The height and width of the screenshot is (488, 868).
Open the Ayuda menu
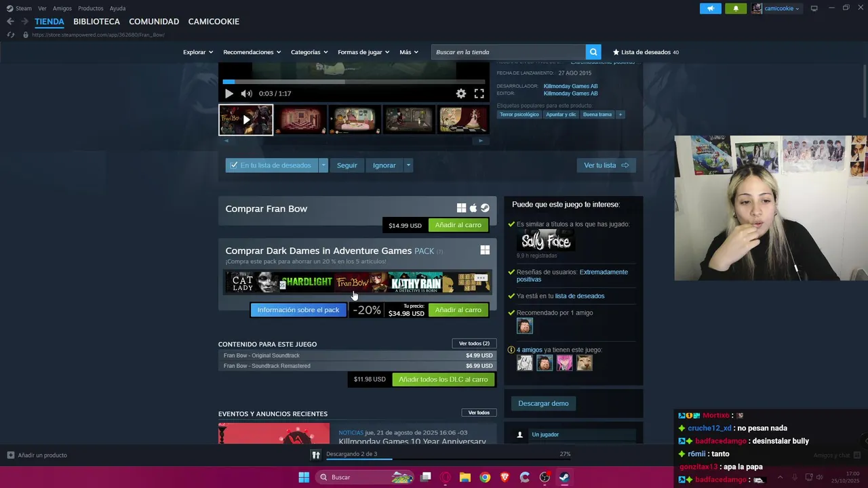click(x=117, y=8)
